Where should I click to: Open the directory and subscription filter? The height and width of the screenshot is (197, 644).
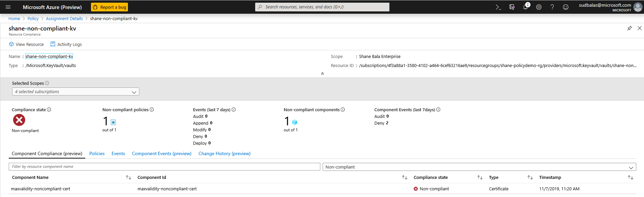click(512, 7)
